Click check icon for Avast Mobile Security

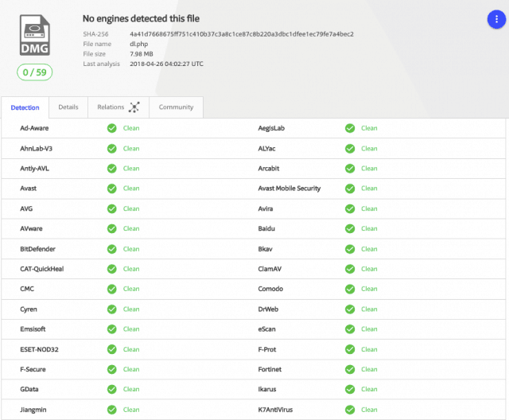pyautogui.click(x=350, y=189)
